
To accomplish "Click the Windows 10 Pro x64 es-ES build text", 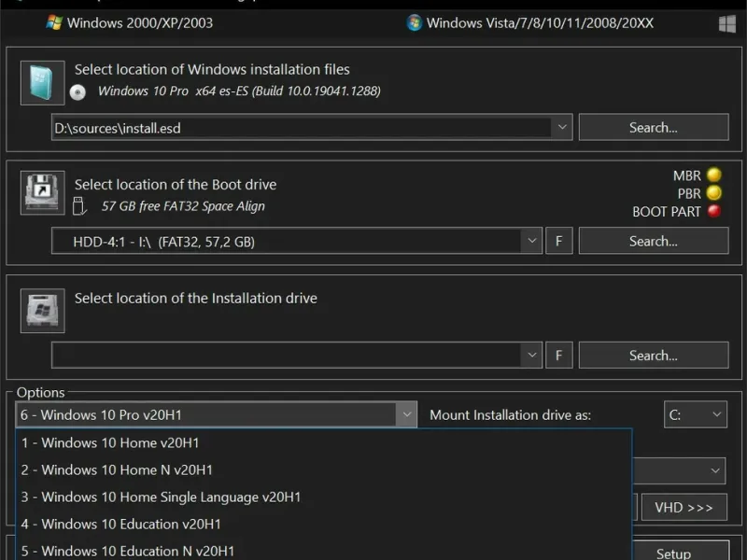I will tap(239, 91).
